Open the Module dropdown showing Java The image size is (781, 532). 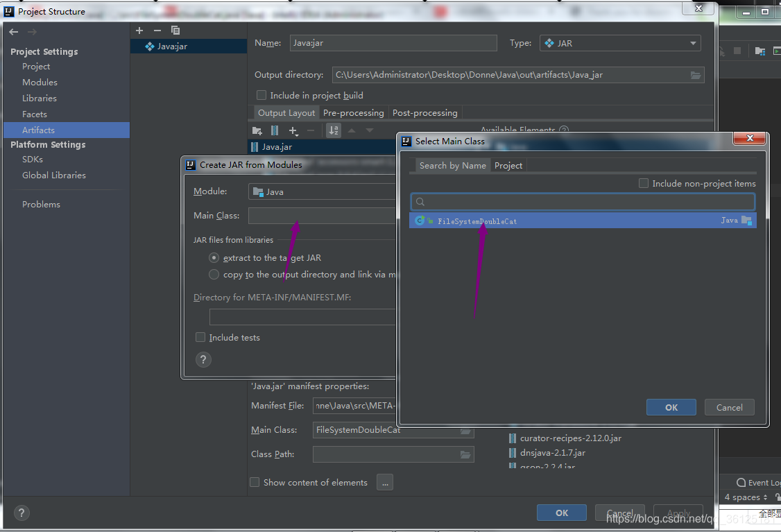(323, 191)
